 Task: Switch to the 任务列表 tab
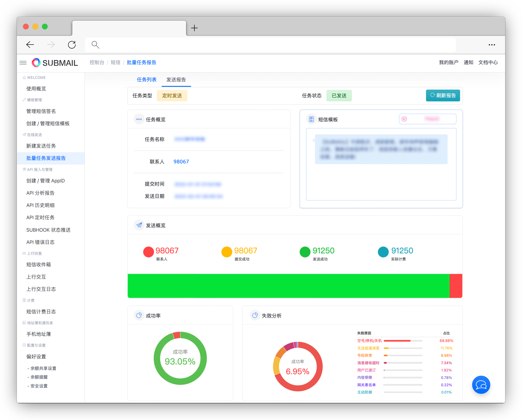(x=147, y=80)
